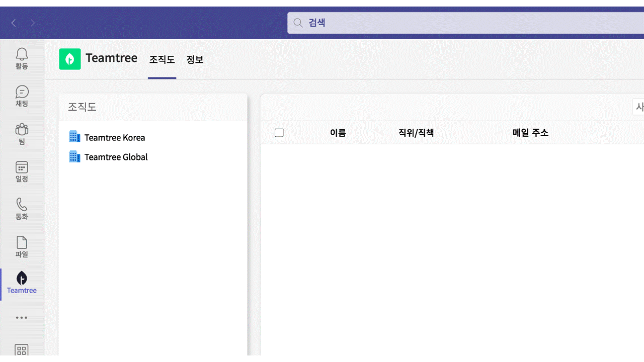The width and height of the screenshot is (644, 362).
Task: Click the green Teamtree logo icon
Action: (x=70, y=59)
